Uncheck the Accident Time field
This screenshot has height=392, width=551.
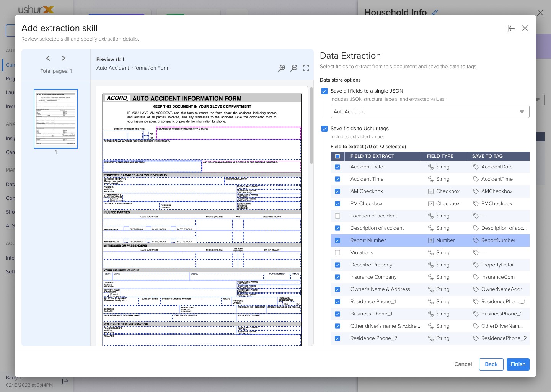click(x=337, y=179)
